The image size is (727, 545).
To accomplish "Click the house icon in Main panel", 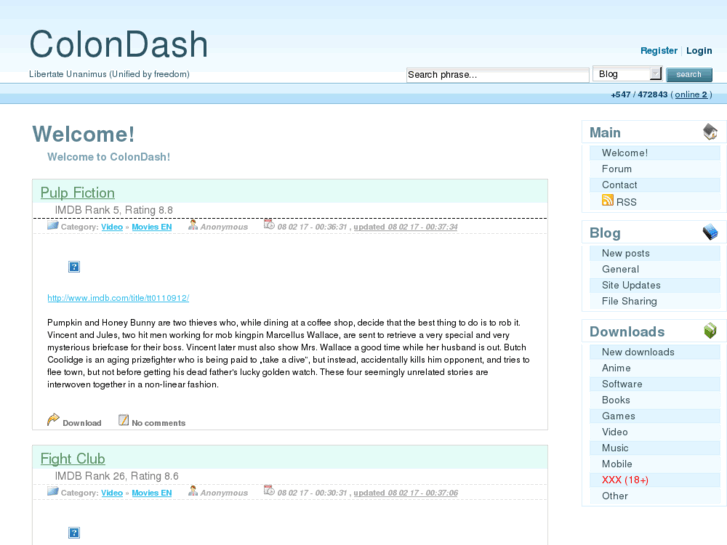I will pos(710,132).
